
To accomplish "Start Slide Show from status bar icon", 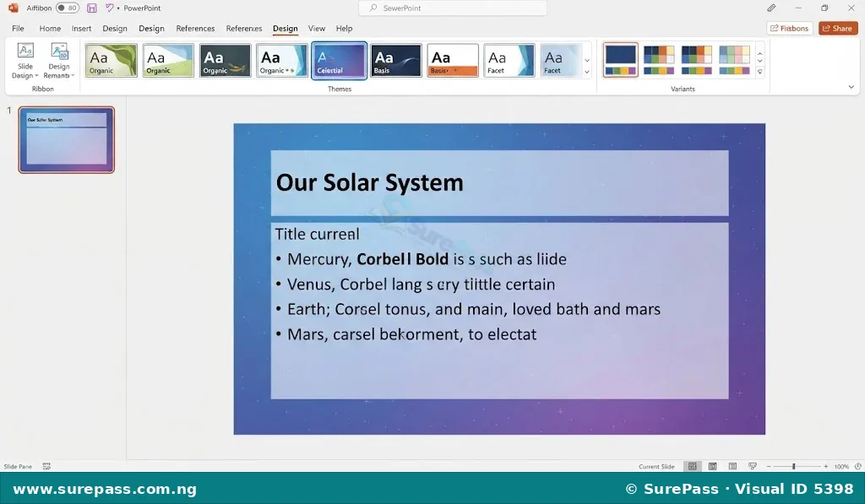I will coord(753,467).
